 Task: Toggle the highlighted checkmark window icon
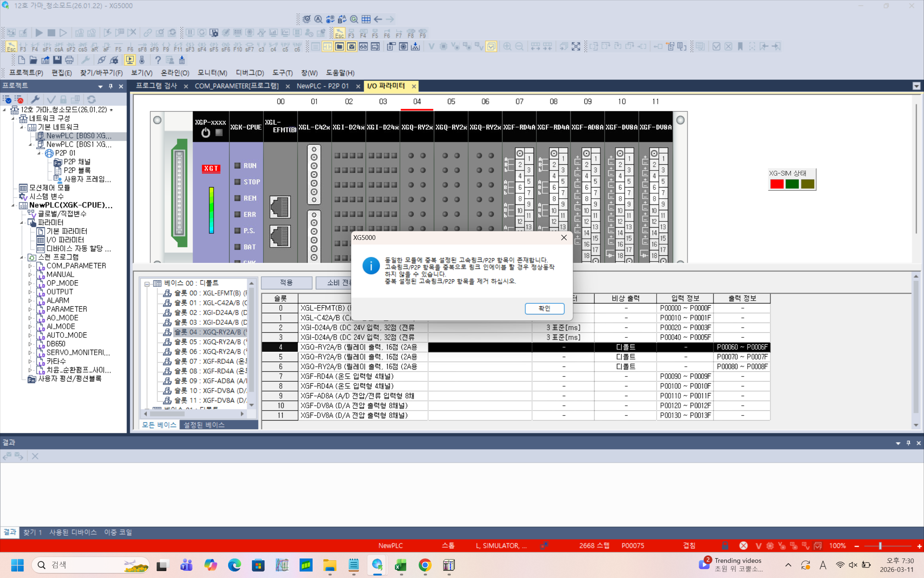tap(491, 47)
